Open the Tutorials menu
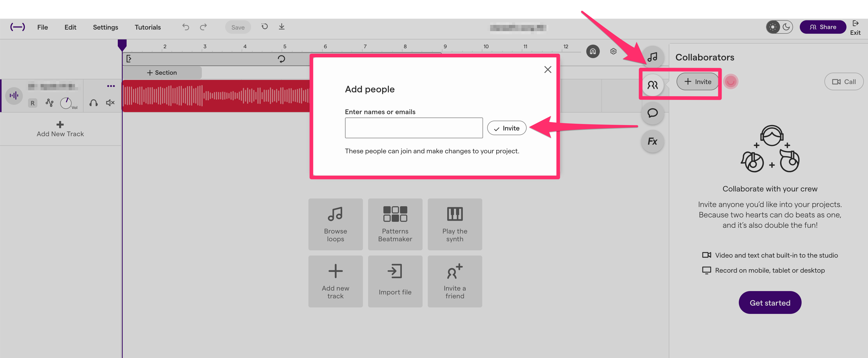Viewport: 868px width, 358px height. coord(148,27)
